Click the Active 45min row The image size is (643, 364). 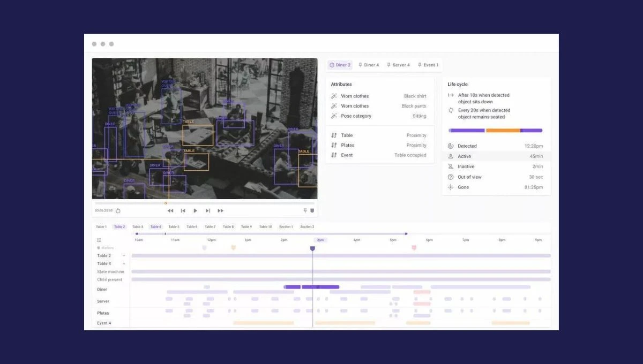496,156
